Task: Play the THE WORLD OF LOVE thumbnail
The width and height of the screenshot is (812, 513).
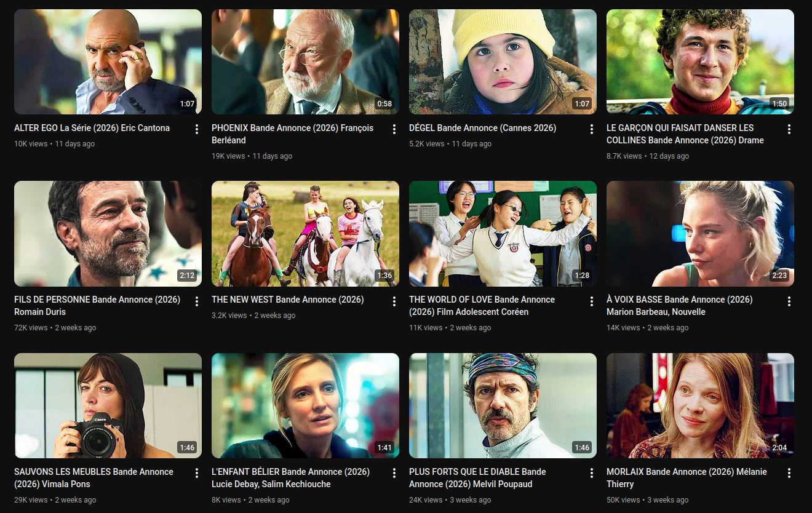Action: click(503, 234)
